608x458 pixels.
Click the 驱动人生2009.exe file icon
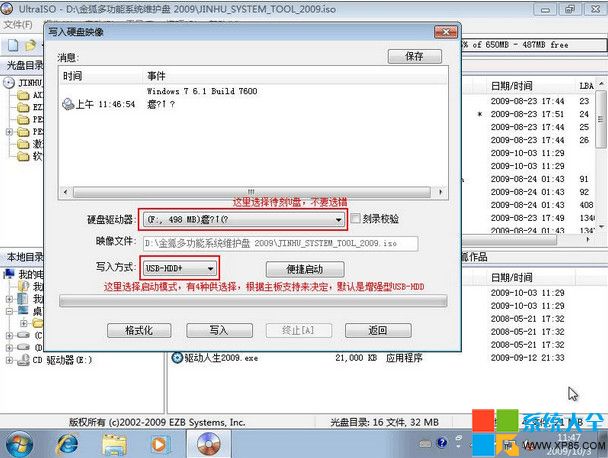177,358
